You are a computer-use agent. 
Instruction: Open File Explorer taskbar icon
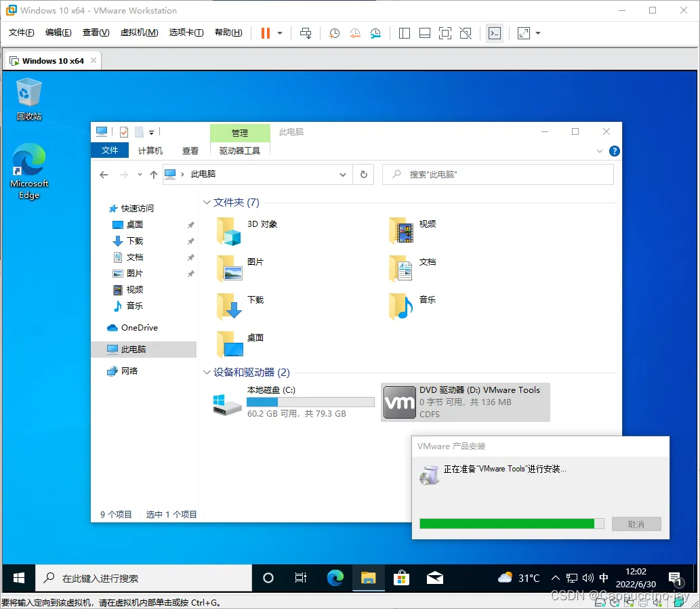[x=368, y=579]
